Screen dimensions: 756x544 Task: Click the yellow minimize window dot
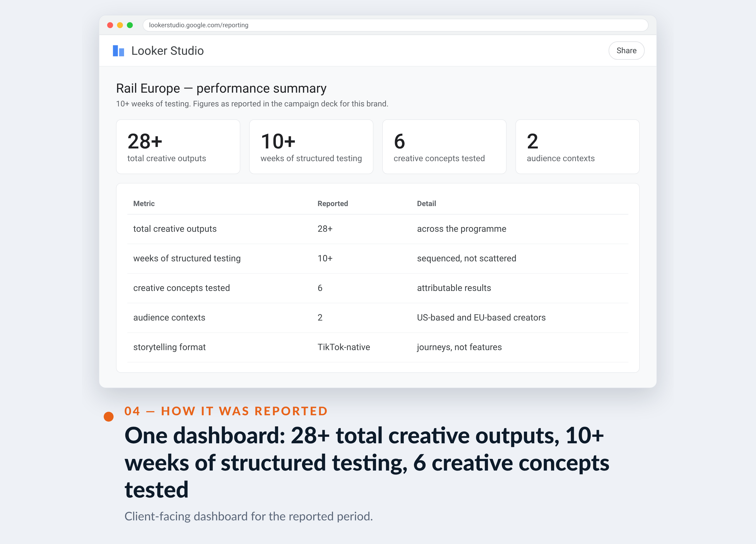(x=120, y=25)
